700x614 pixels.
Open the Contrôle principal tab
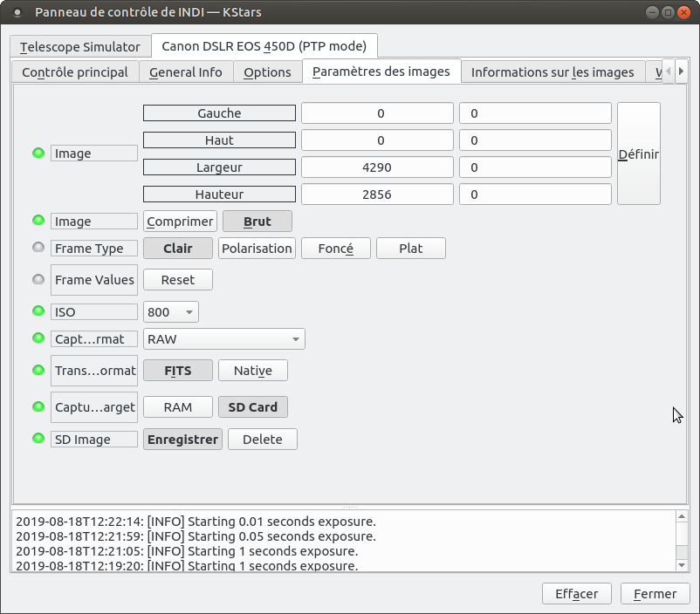click(x=75, y=72)
